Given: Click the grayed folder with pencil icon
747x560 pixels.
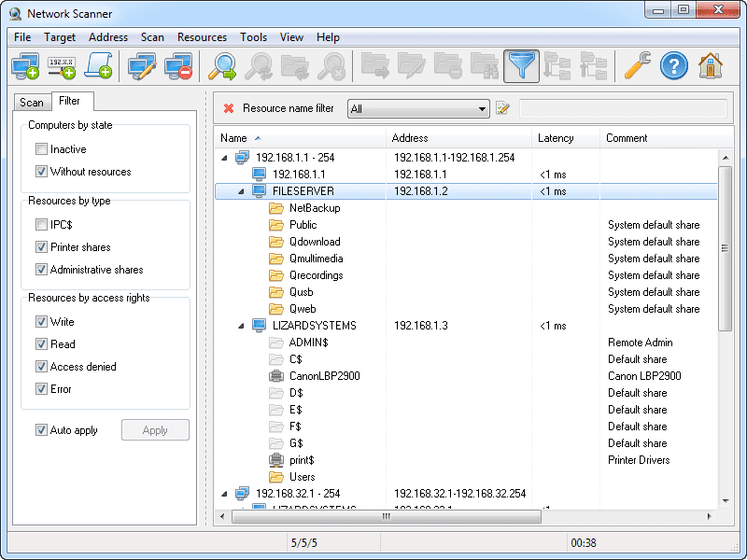Looking at the screenshot, I should (411, 66).
